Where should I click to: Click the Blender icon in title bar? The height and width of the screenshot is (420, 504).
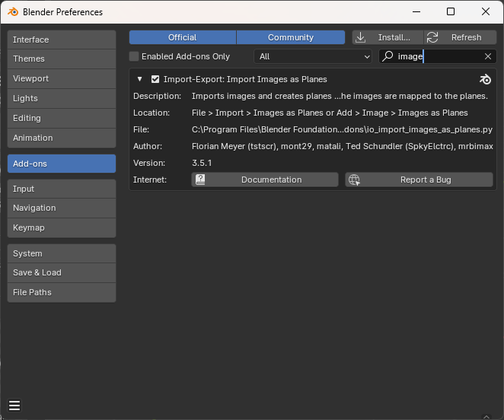pos(13,12)
